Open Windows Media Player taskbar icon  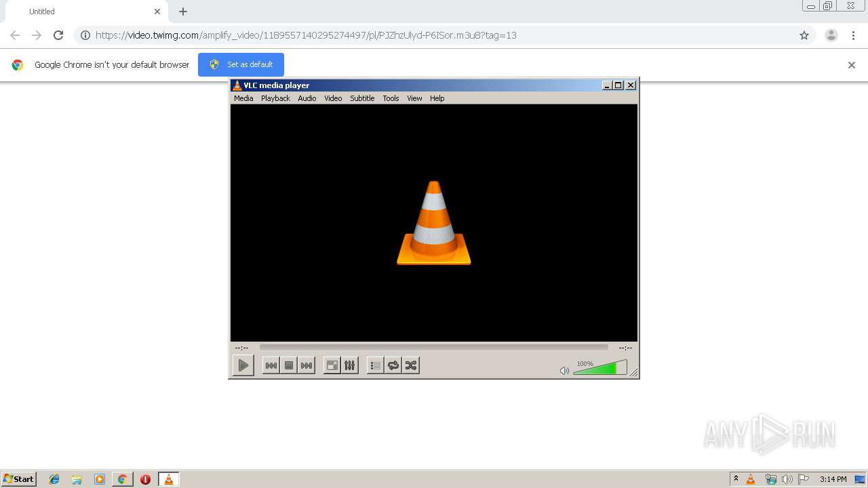click(x=100, y=479)
